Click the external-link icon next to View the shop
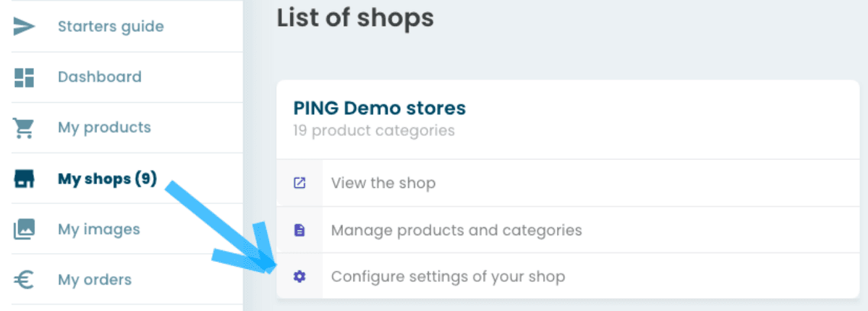The image size is (868, 311). click(x=299, y=183)
